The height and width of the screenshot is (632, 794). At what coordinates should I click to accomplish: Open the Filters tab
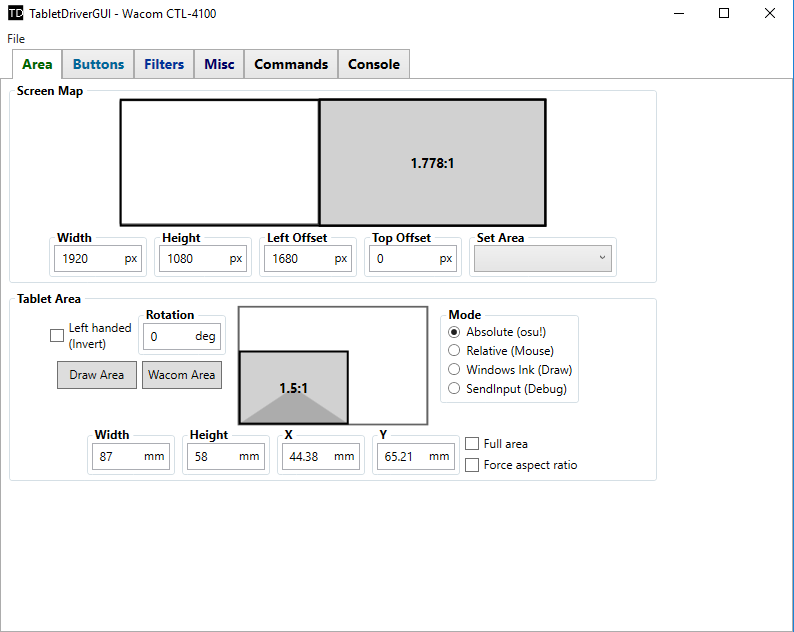164,64
